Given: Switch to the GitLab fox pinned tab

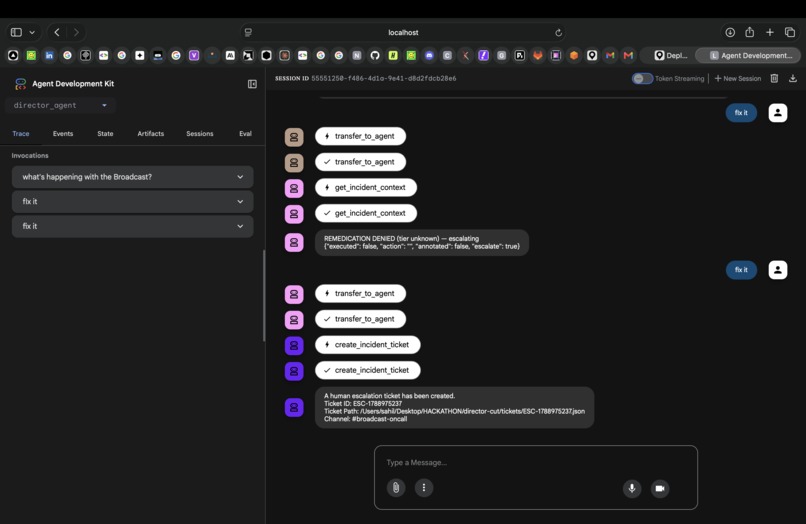Looking at the screenshot, I should point(538,56).
